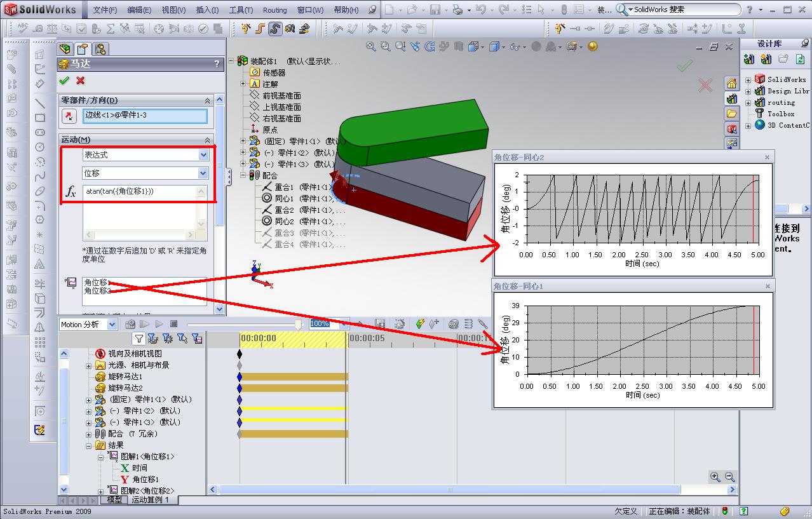Click the Auto key lightning icon

point(420,324)
